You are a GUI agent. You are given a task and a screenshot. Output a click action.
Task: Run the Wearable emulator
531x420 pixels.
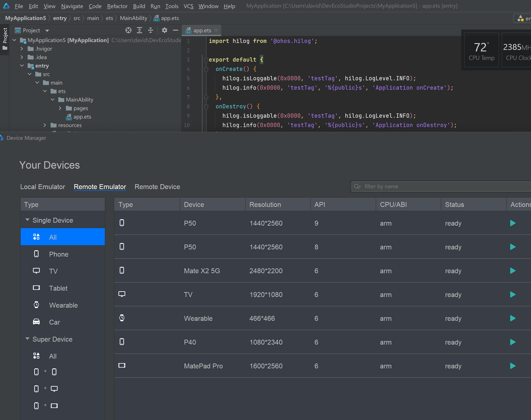click(513, 318)
